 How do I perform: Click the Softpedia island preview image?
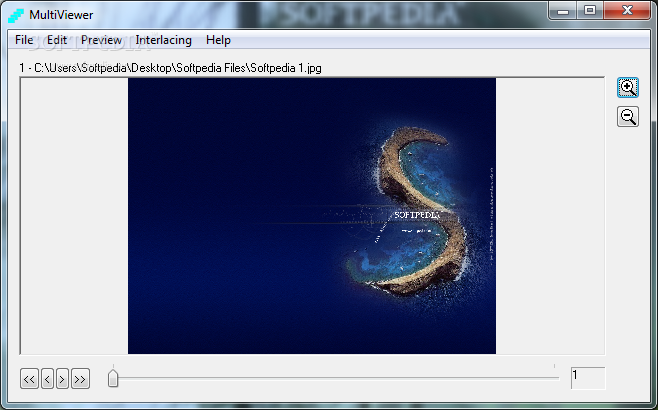312,216
